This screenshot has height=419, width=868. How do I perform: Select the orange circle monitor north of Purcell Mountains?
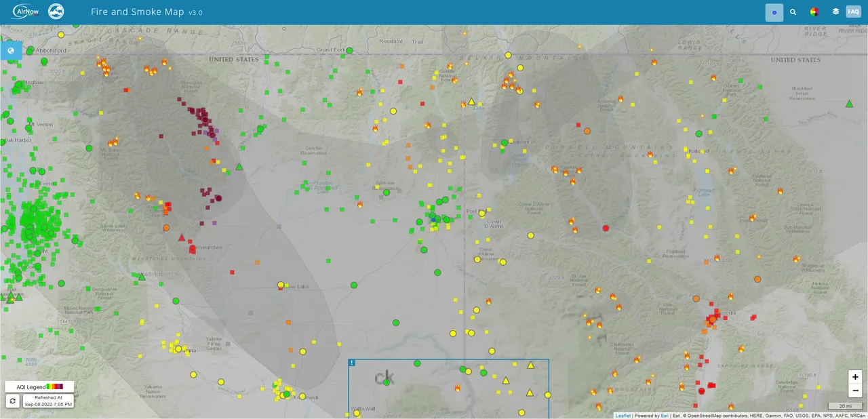click(x=587, y=131)
